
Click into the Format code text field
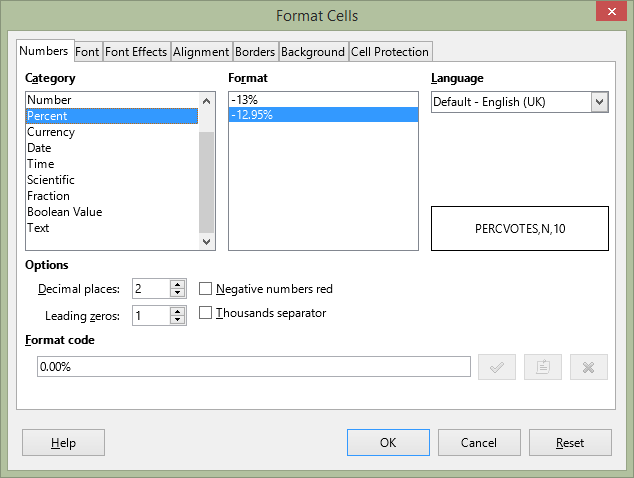click(254, 366)
